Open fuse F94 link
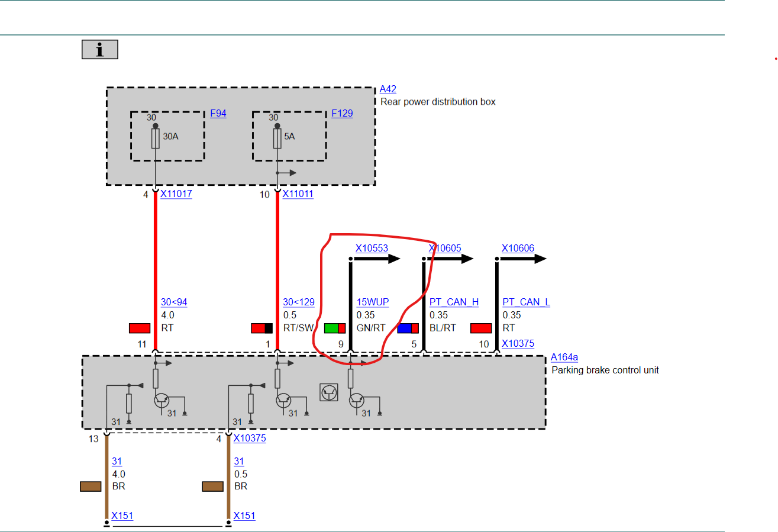Viewport: 778px width, 532px height. (218, 113)
